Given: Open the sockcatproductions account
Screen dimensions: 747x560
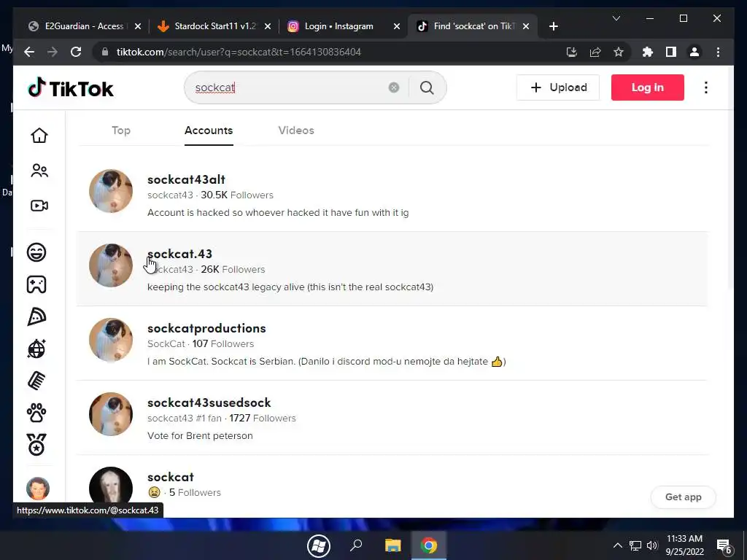Looking at the screenshot, I should (x=206, y=328).
